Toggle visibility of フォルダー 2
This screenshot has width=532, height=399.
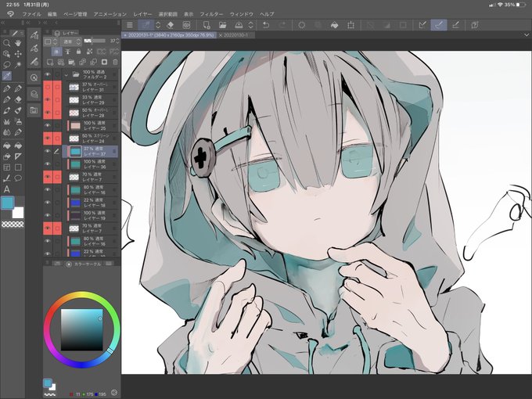[48, 74]
